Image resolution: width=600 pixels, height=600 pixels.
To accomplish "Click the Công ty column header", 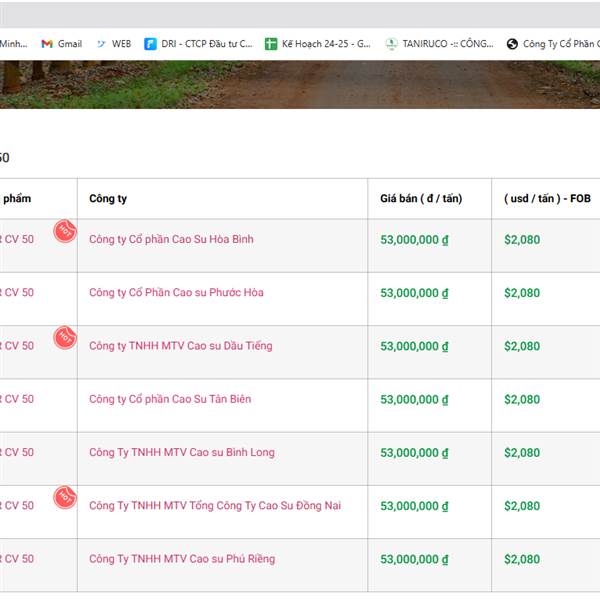I will pyautogui.click(x=108, y=199).
